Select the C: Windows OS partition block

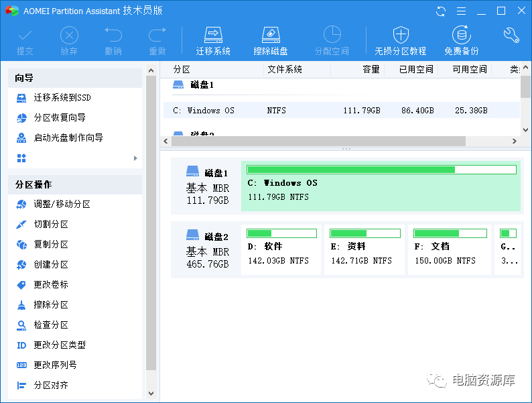pos(381,186)
